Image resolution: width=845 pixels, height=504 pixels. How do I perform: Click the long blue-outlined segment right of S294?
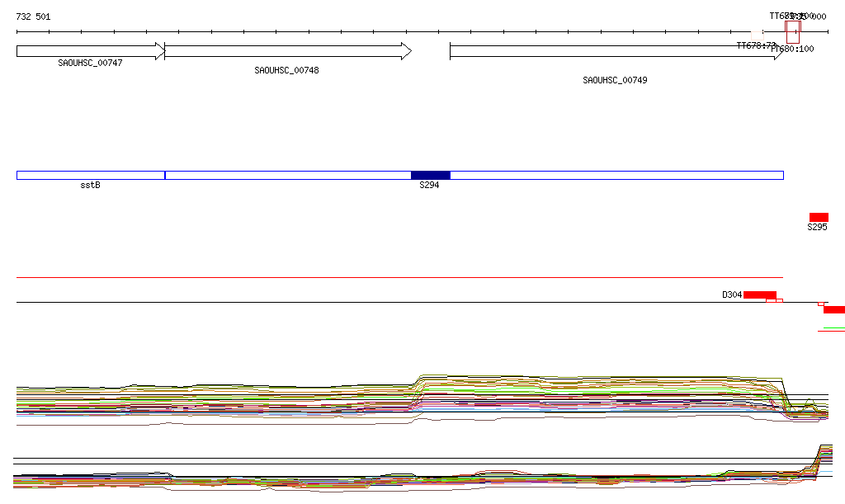click(x=616, y=175)
